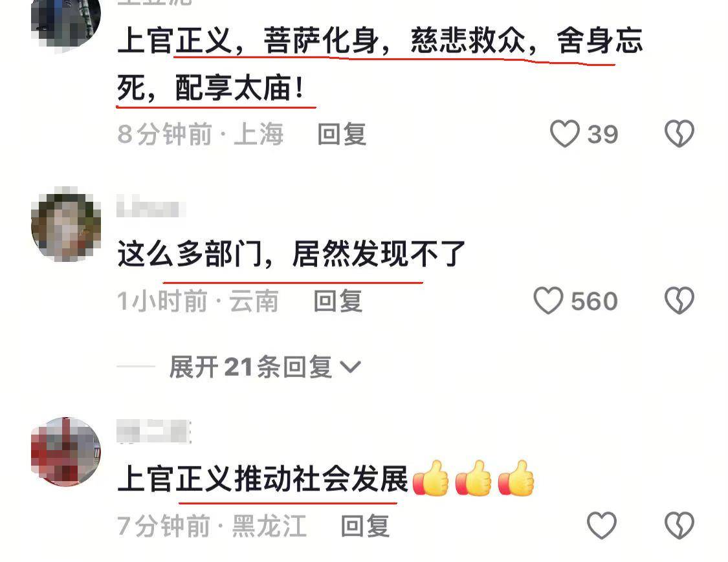
Task: Click the 39 like count number
Action: pos(602,135)
